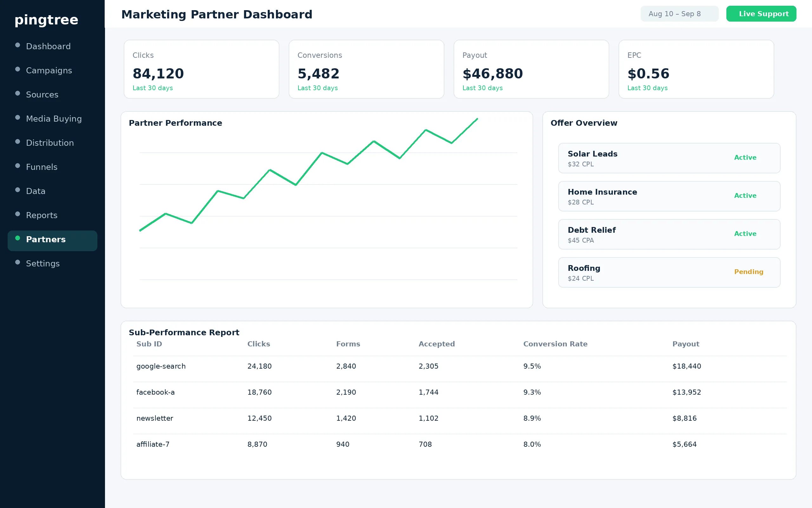The width and height of the screenshot is (812, 508).
Task: Click the 8.9% conversion rate cell
Action: point(532,418)
